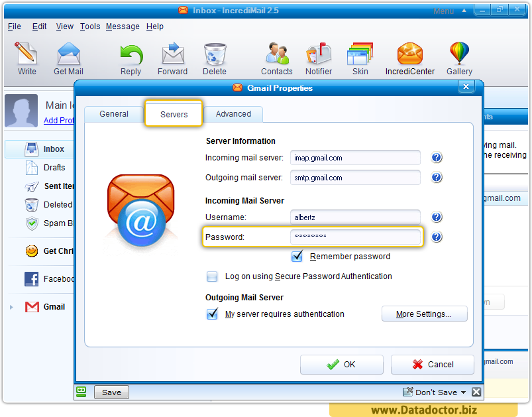Open the Skin toolbar icon

[x=360, y=54]
